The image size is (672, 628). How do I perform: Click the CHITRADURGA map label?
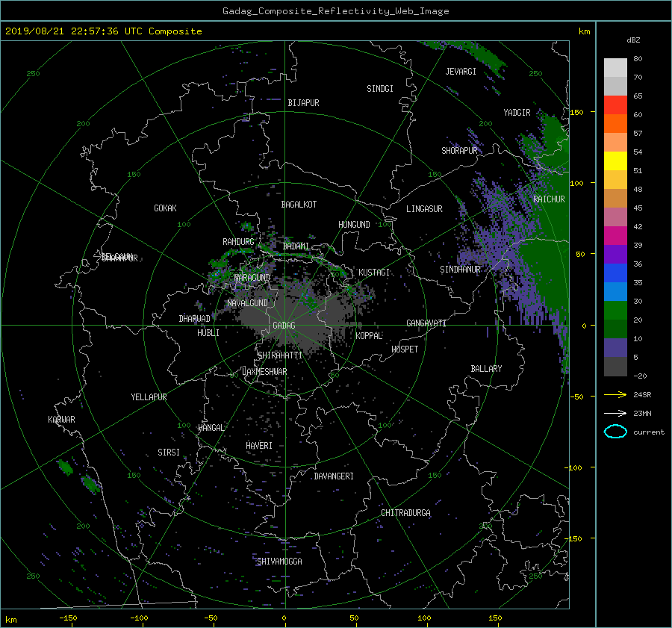pyautogui.click(x=405, y=513)
